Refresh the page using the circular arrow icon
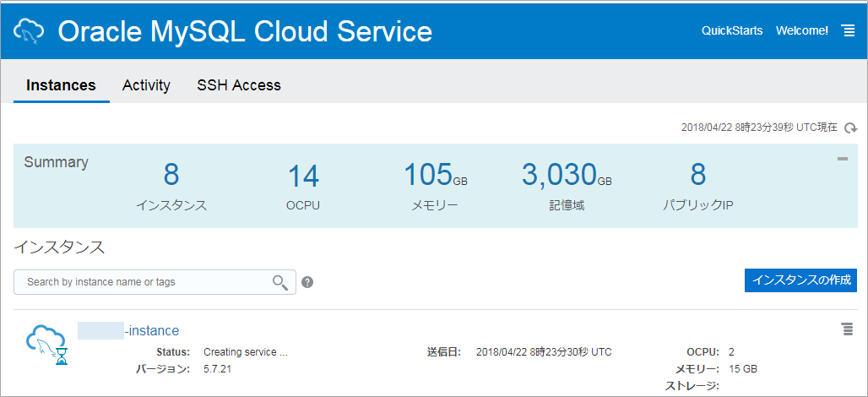This screenshot has width=868, height=397. click(x=850, y=128)
